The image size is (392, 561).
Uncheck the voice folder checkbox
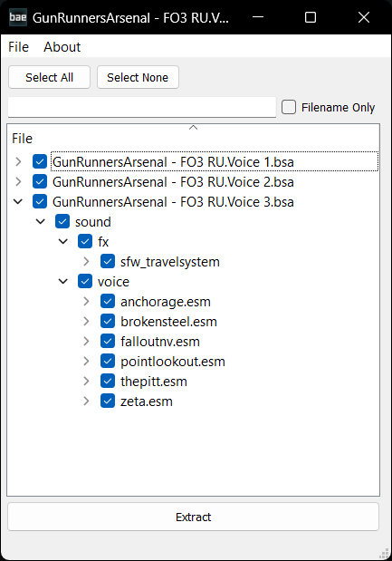85,281
